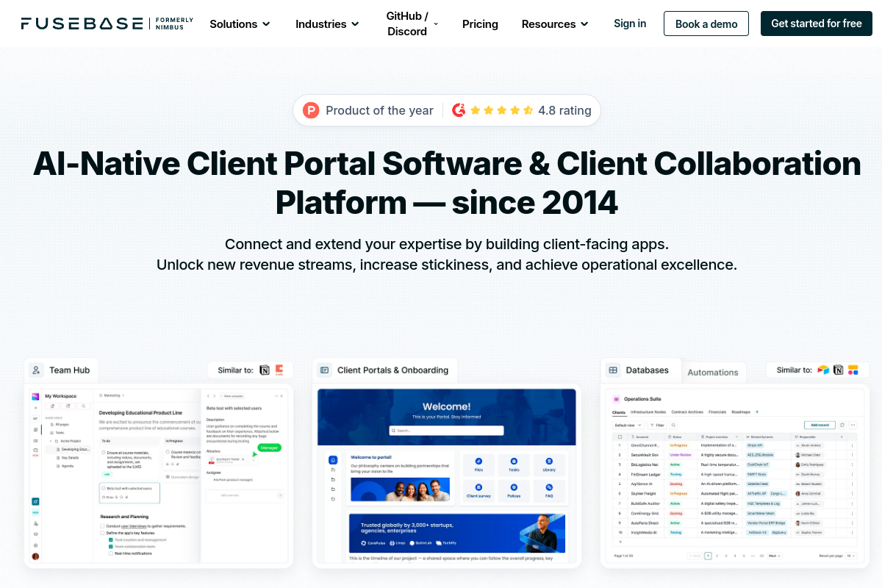Open the Library tile in the client portal
The width and height of the screenshot is (882, 588).
click(549, 465)
